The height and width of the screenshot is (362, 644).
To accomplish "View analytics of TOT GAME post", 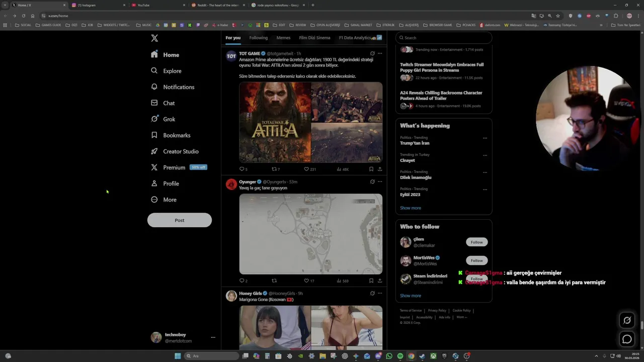I will [x=342, y=169].
